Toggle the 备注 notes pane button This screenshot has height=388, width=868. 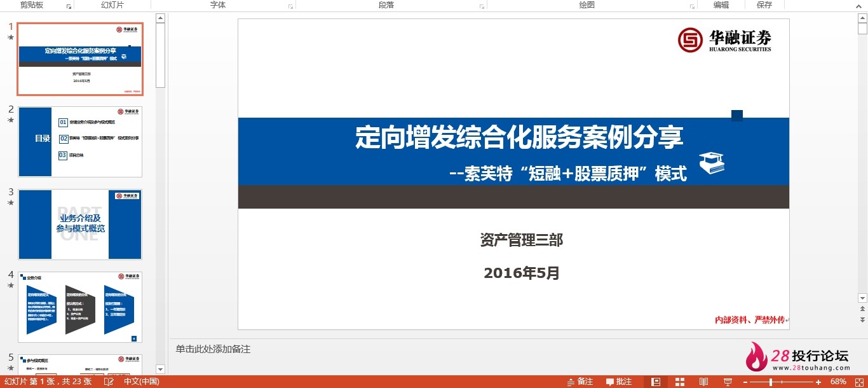[x=580, y=382]
